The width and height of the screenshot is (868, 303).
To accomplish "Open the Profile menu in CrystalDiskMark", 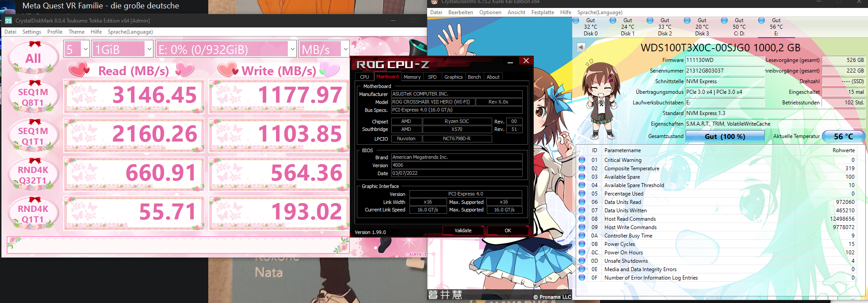I will tap(55, 32).
